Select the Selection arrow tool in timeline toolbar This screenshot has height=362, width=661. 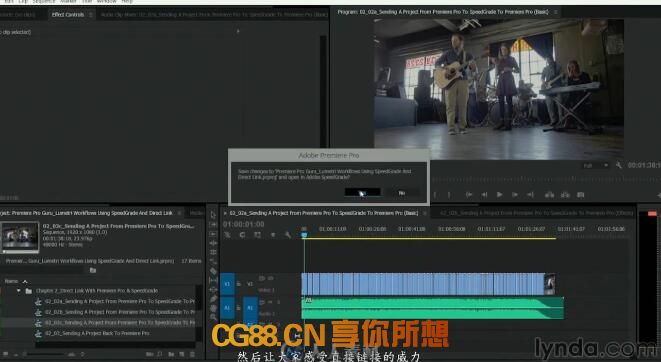pyautogui.click(x=213, y=215)
